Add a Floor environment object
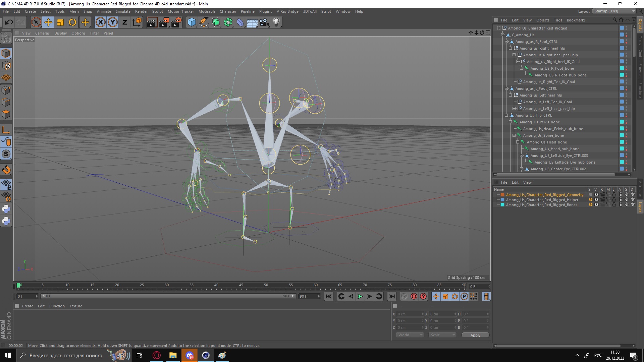The height and width of the screenshot is (362, 644). pyautogui.click(x=252, y=22)
